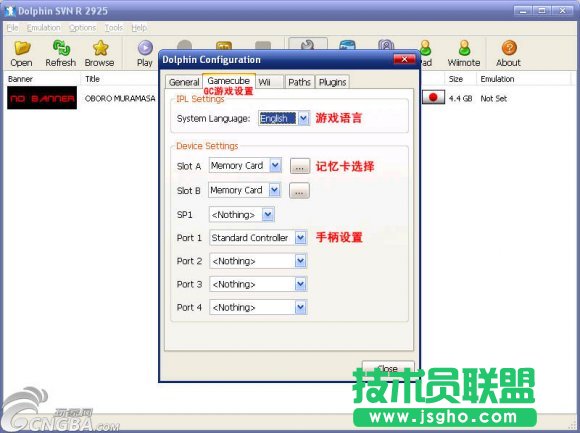Expand the Slot A device dropdown
The width and height of the screenshot is (580, 433).
coord(275,165)
